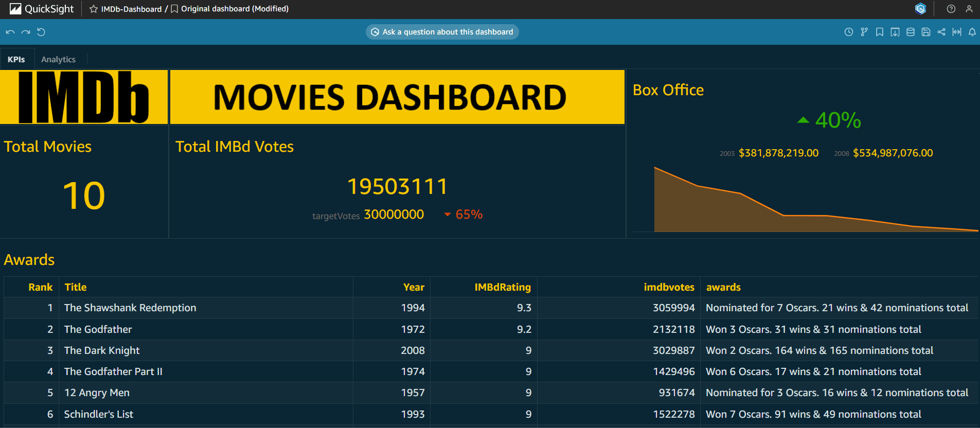The image size is (980, 428).
Task: Open IMDb-Dashboard breadcrumb link
Action: [x=131, y=9]
